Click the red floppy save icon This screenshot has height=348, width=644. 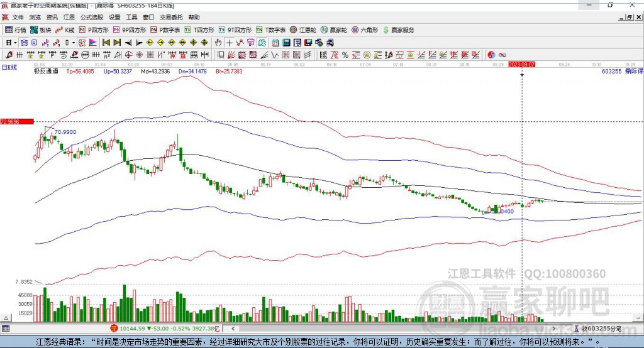[x=308, y=43]
